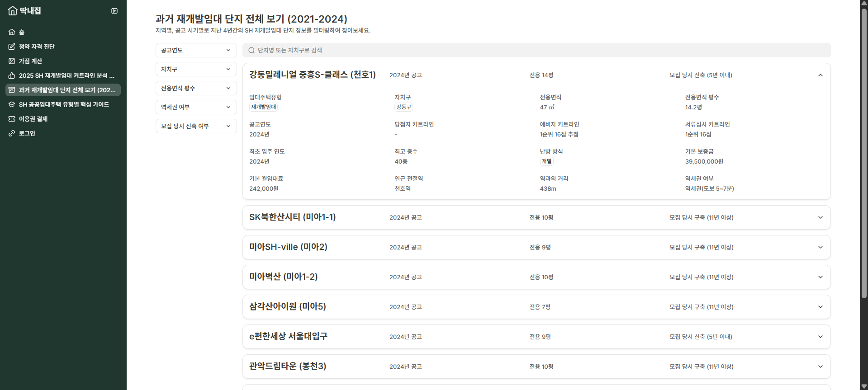
Task: Go to 이용권 결제 page
Action: tap(63, 119)
